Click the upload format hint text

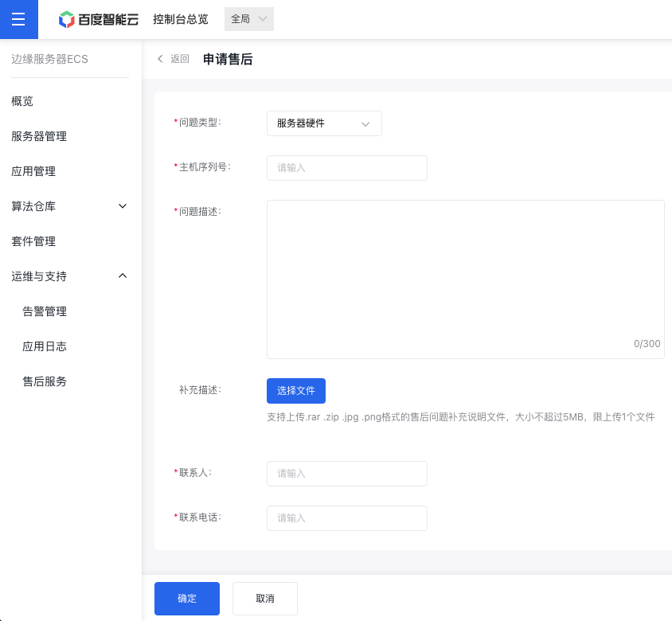(x=461, y=417)
